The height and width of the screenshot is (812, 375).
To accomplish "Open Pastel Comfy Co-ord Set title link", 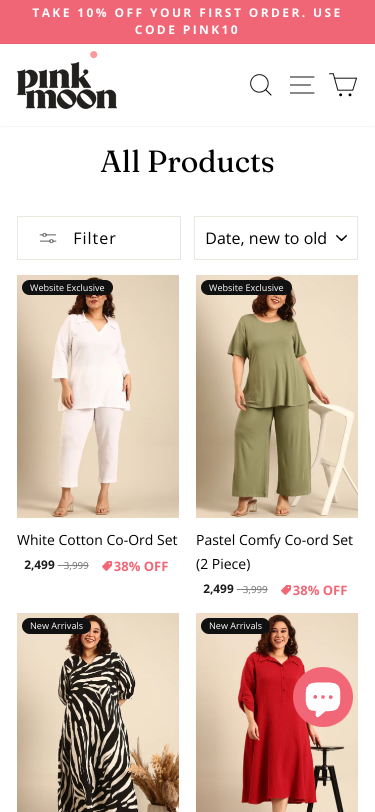I will click(x=275, y=552).
